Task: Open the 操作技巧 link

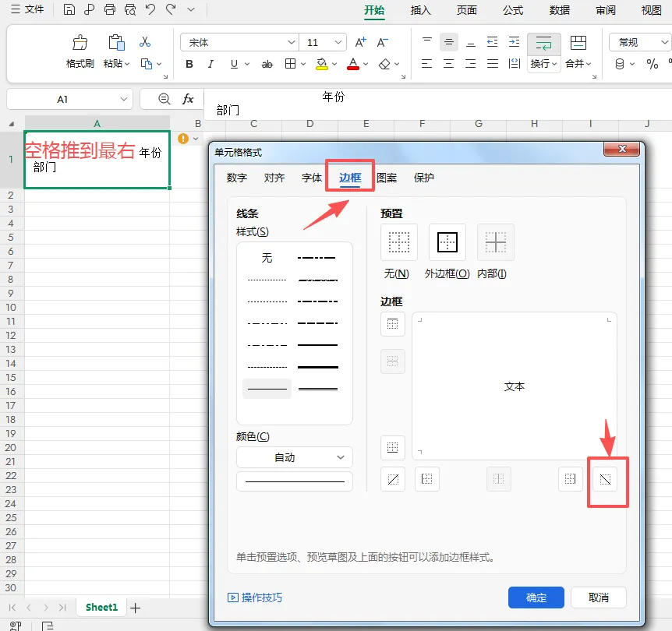Action: click(x=255, y=598)
